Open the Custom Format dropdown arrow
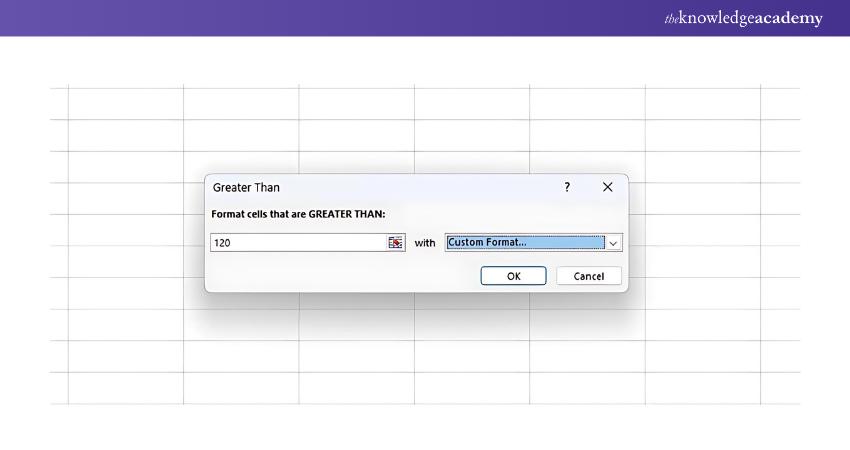 tap(614, 243)
